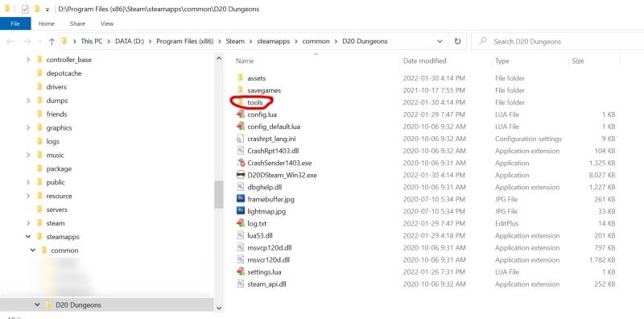The image size is (644, 319).
Task: Select the package folder in tree
Action: tap(59, 168)
